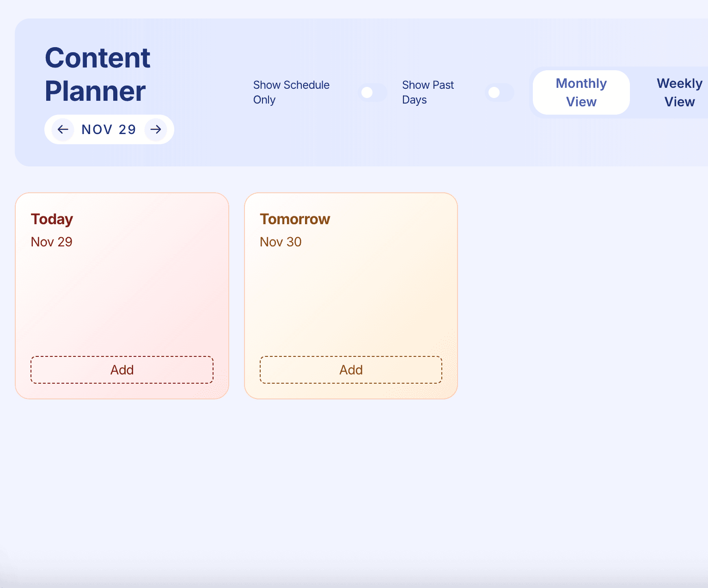Viewport: 708px width, 588px height.
Task: Click the View word under Weekly
Action: (x=679, y=102)
